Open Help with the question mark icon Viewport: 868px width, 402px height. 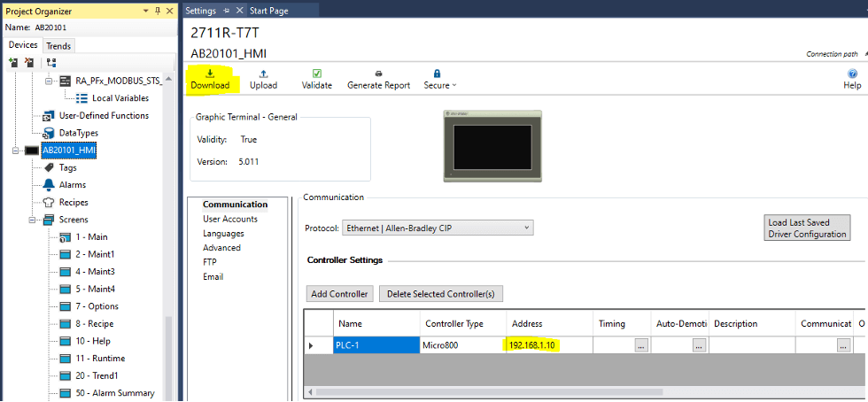852,73
